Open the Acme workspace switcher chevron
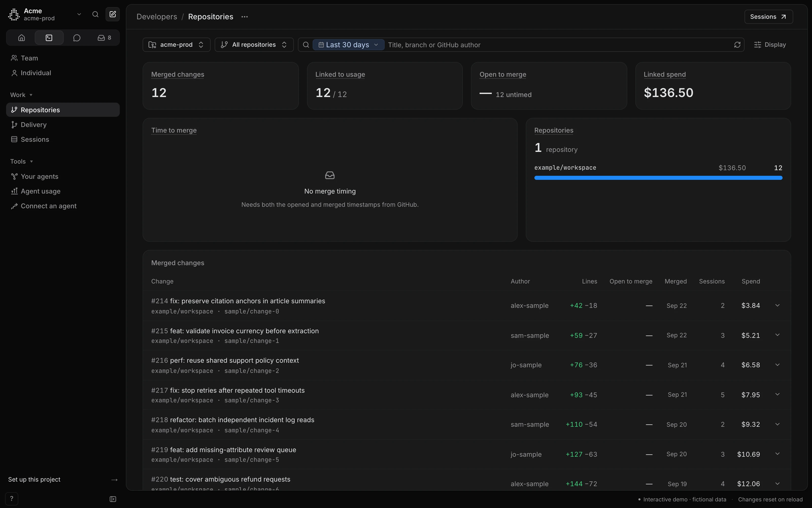The image size is (812, 508). click(x=79, y=14)
